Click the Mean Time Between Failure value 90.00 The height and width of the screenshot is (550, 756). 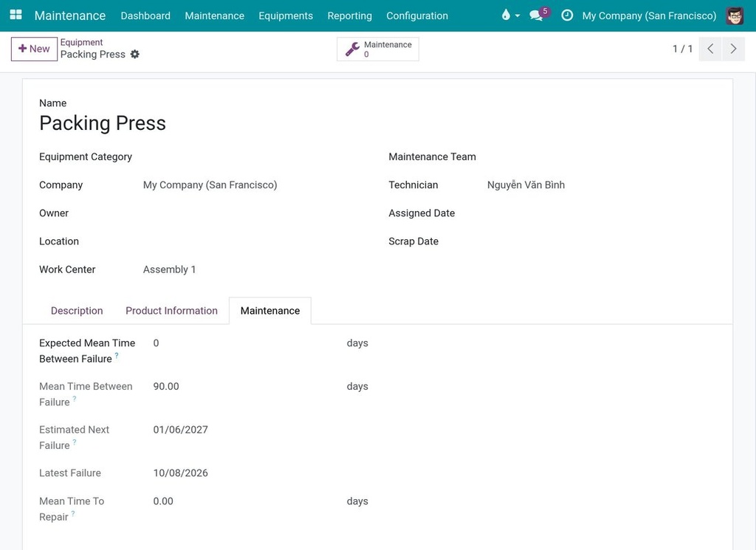coord(166,387)
